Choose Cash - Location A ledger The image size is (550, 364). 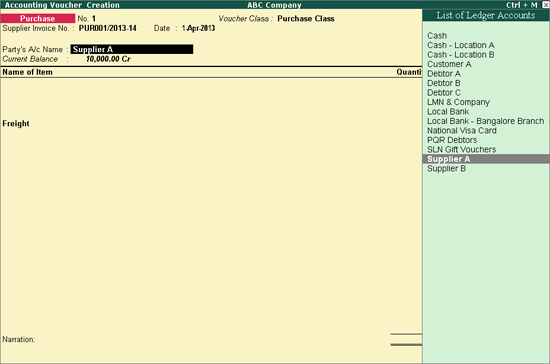coord(461,45)
